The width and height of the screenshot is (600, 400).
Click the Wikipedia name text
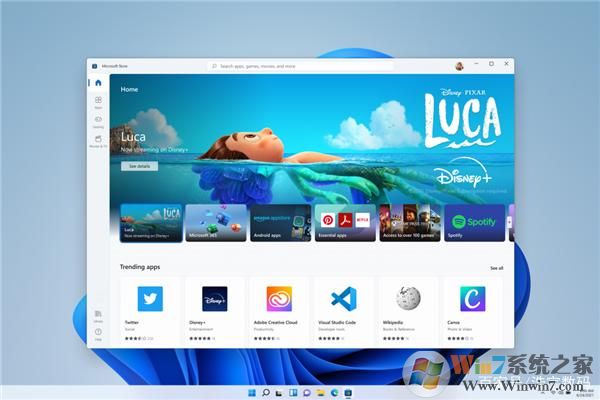393,322
